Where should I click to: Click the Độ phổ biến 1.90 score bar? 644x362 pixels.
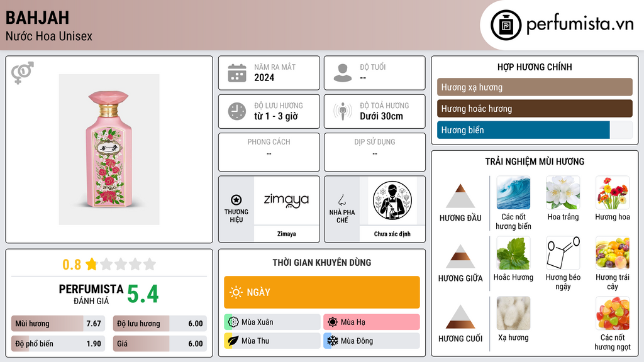(x=58, y=344)
